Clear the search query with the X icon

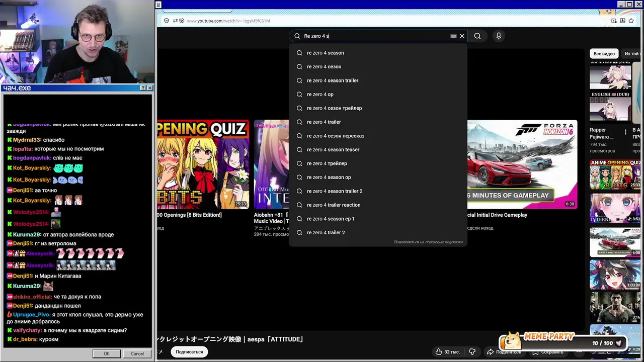[x=462, y=36]
